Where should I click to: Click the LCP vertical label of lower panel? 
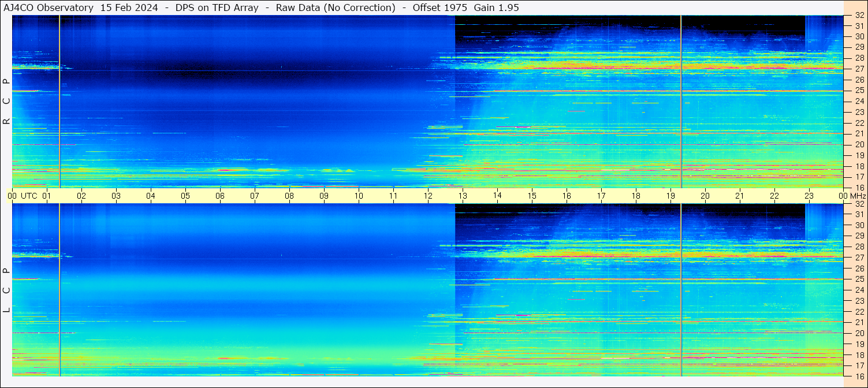(6, 290)
